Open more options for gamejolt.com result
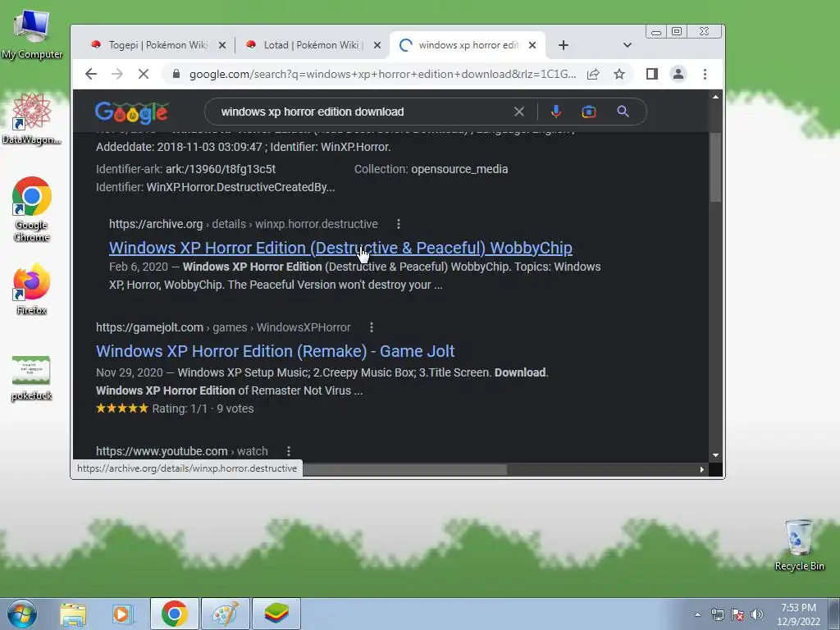 [x=372, y=327]
